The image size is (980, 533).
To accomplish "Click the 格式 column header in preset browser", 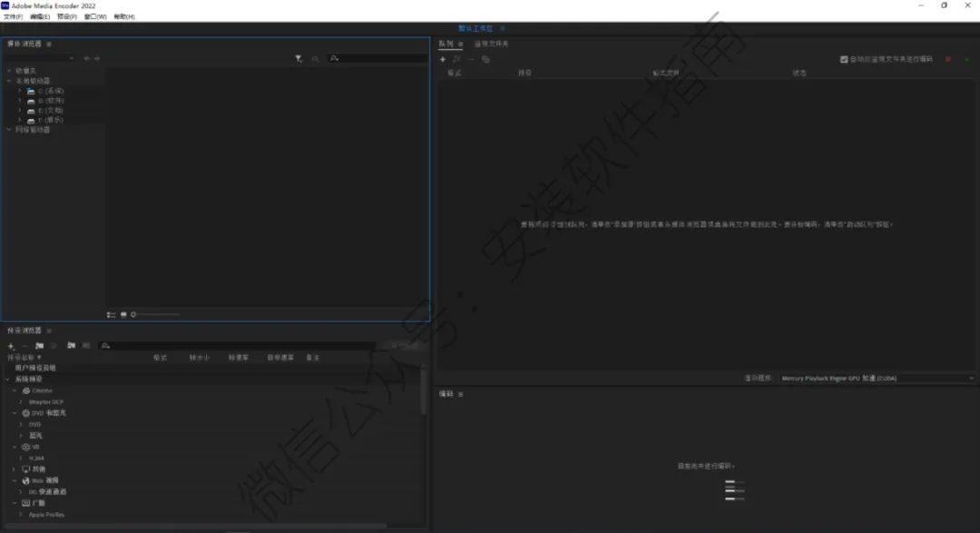I will tap(160, 357).
